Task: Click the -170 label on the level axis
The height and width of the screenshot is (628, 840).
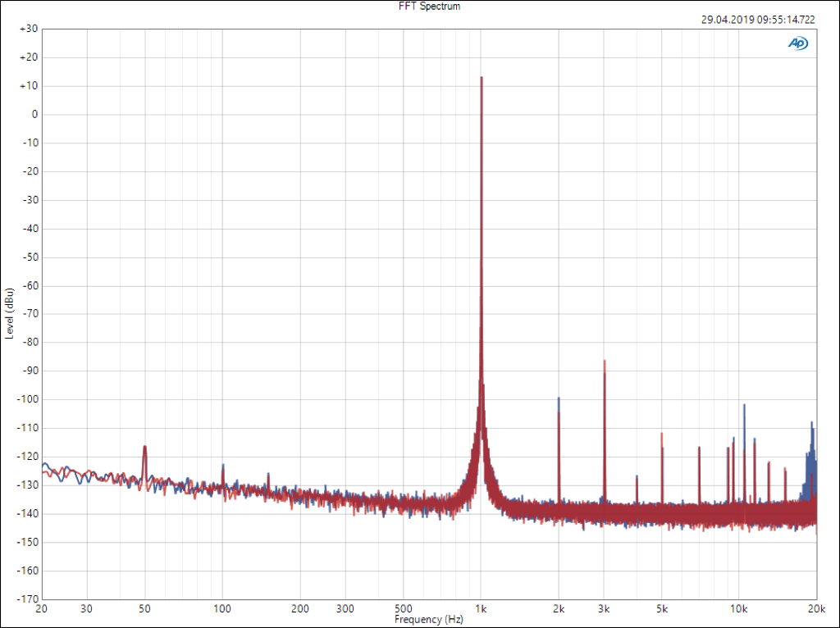Action: click(x=27, y=599)
